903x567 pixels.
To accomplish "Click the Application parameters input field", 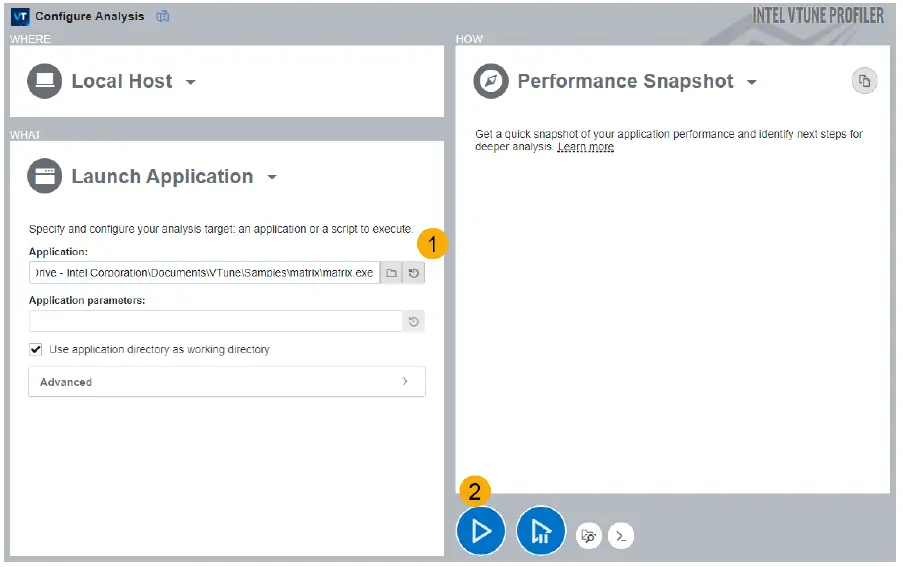I will pyautogui.click(x=215, y=321).
